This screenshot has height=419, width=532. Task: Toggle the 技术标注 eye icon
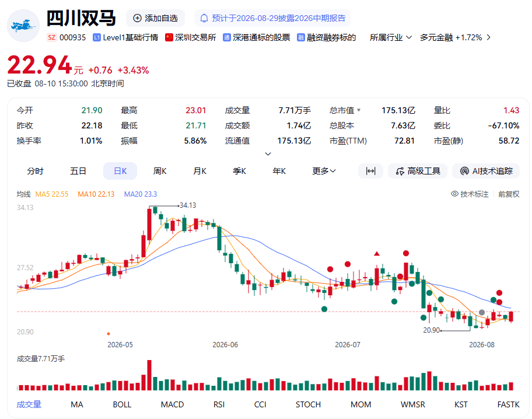[454, 194]
